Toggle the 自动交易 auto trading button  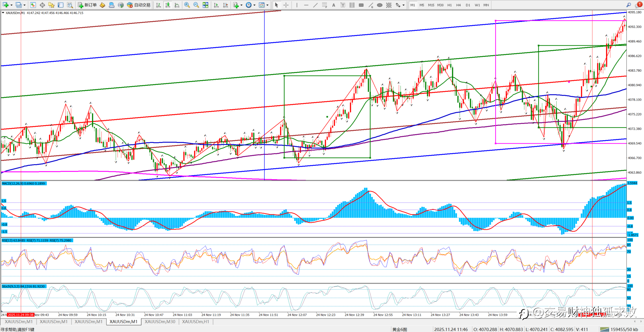coord(139,5)
